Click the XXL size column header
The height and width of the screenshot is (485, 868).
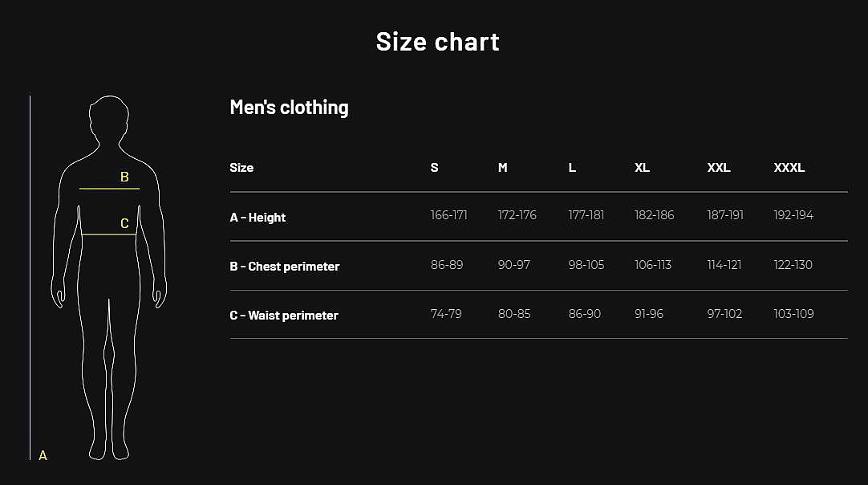(719, 168)
